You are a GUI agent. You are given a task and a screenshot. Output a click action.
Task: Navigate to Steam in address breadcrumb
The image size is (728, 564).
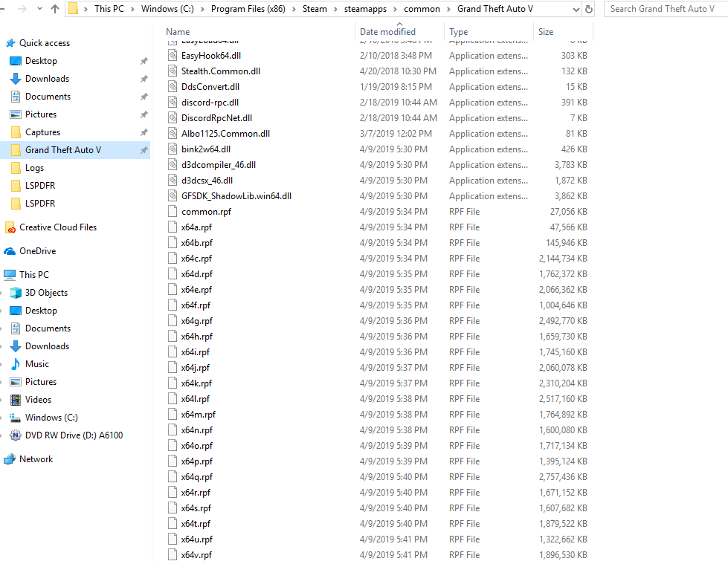click(315, 9)
